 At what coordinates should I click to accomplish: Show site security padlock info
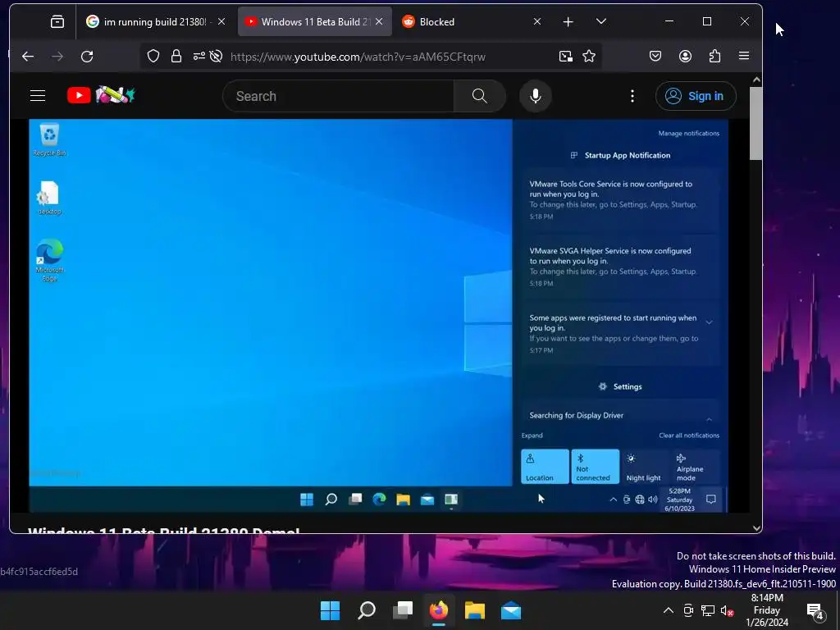[x=176, y=57]
